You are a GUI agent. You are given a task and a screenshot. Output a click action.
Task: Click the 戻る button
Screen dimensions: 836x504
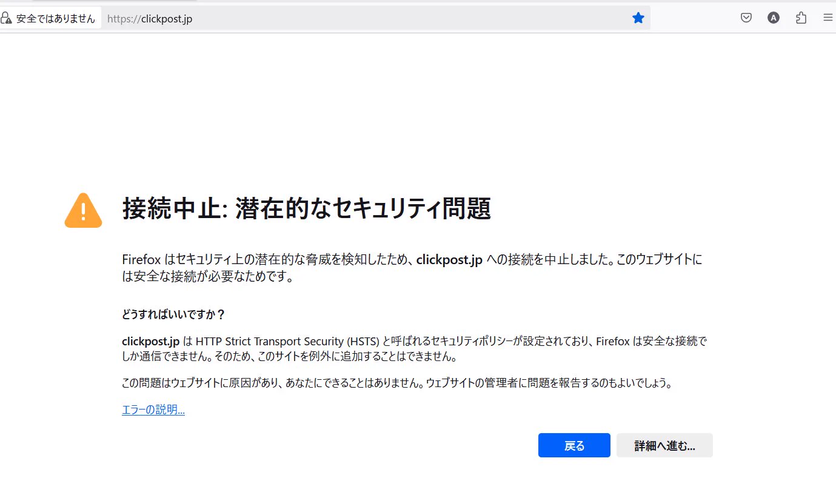pyautogui.click(x=574, y=445)
